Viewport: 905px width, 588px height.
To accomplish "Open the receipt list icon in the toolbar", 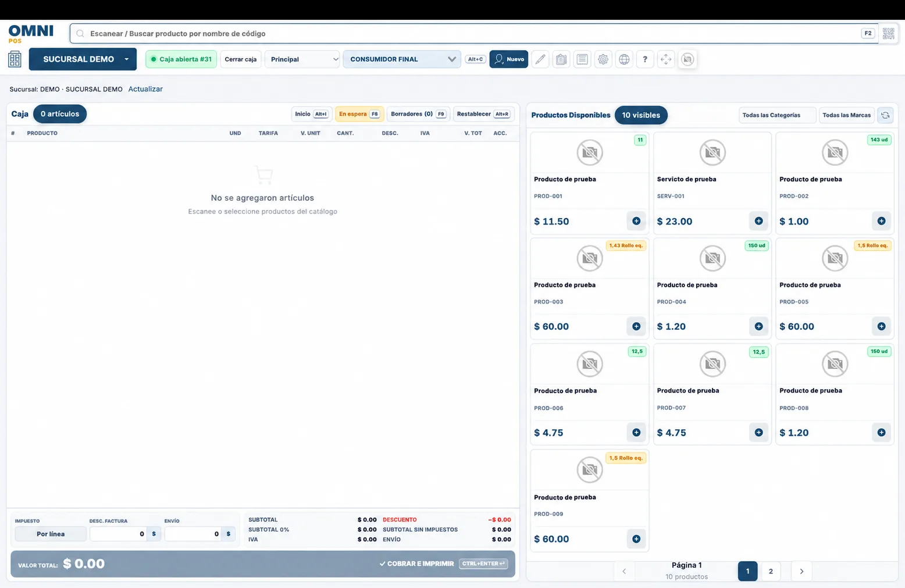I will (x=582, y=59).
